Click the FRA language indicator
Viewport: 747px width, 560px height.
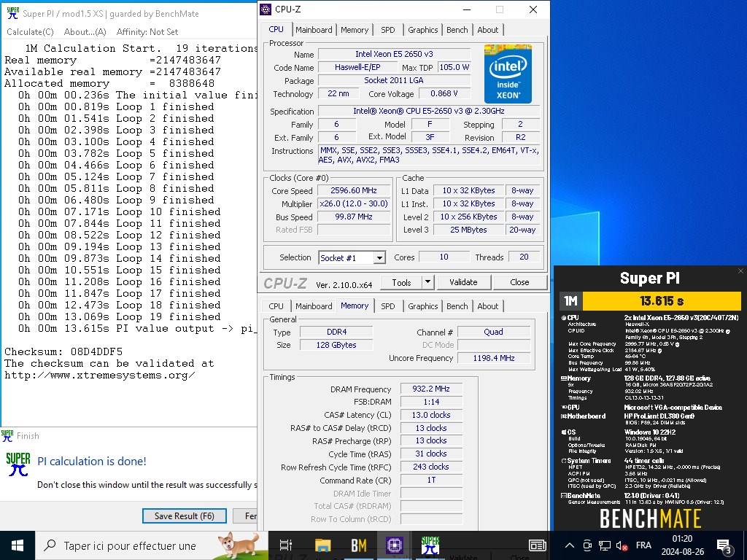(x=643, y=545)
